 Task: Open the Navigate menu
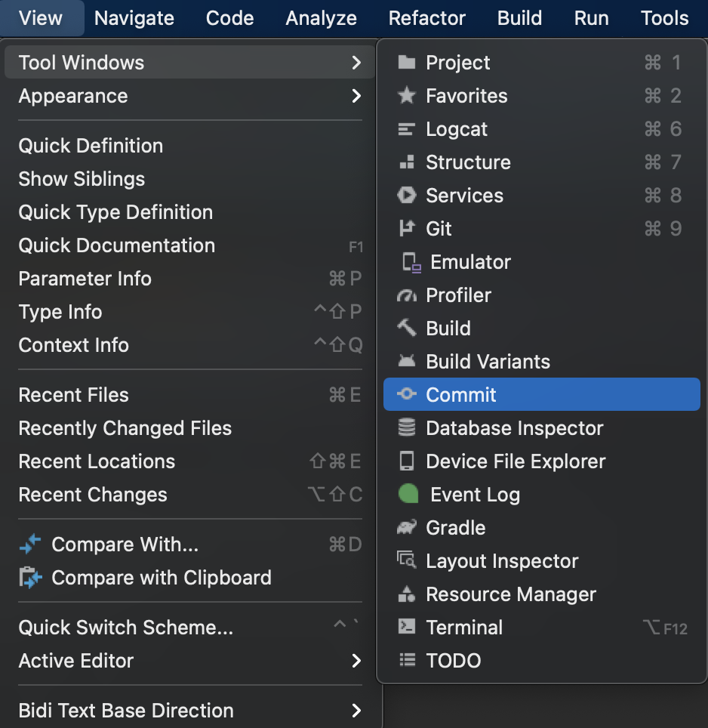[134, 18]
